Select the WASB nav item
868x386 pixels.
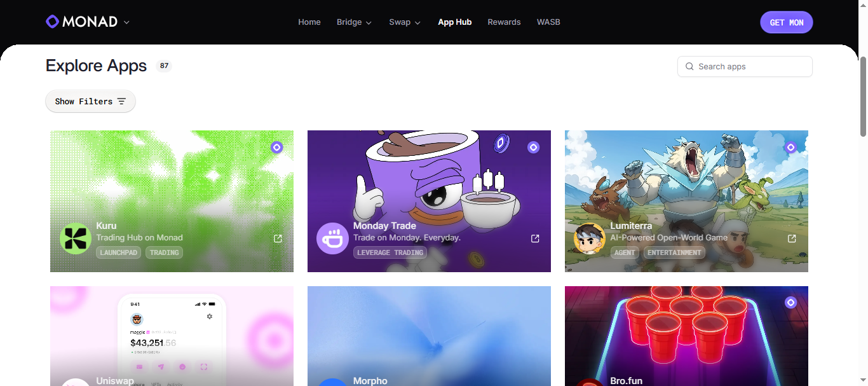[x=548, y=22]
